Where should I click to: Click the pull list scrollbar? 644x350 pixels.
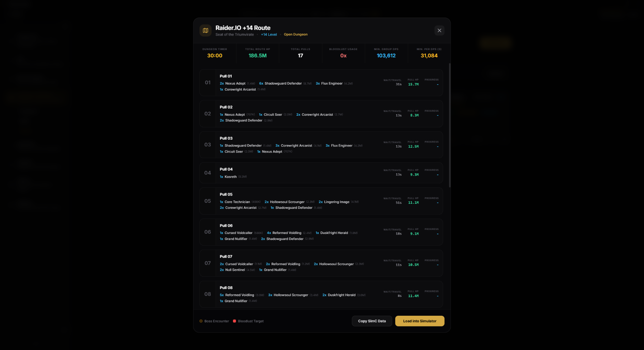tap(450, 125)
